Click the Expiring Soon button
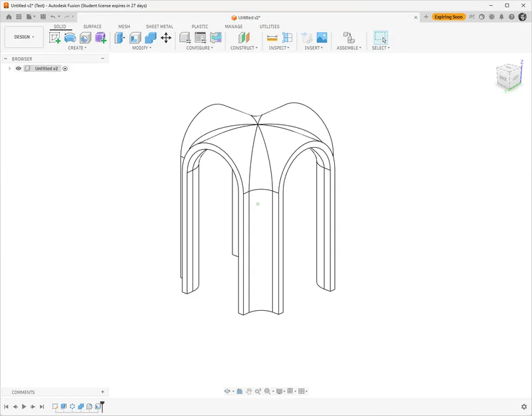 click(449, 17)
